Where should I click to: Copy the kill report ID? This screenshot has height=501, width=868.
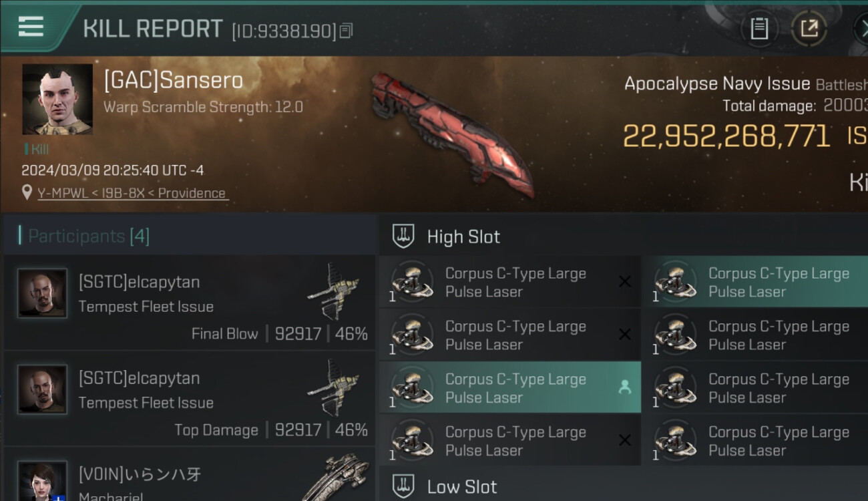tap(346, 31)
